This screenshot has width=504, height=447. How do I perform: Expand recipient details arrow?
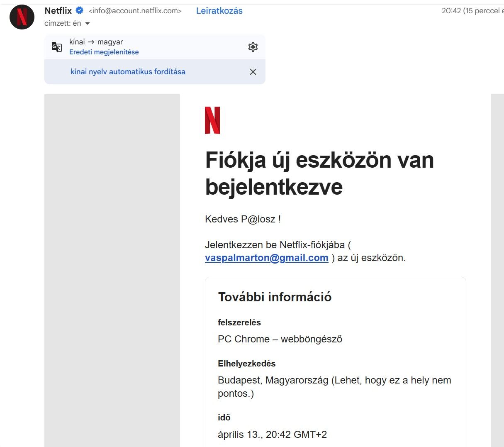(x=88, y=24)
